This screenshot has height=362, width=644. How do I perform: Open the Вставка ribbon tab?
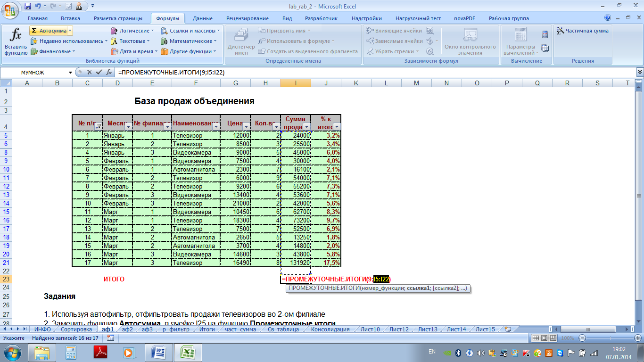(70, 18)
